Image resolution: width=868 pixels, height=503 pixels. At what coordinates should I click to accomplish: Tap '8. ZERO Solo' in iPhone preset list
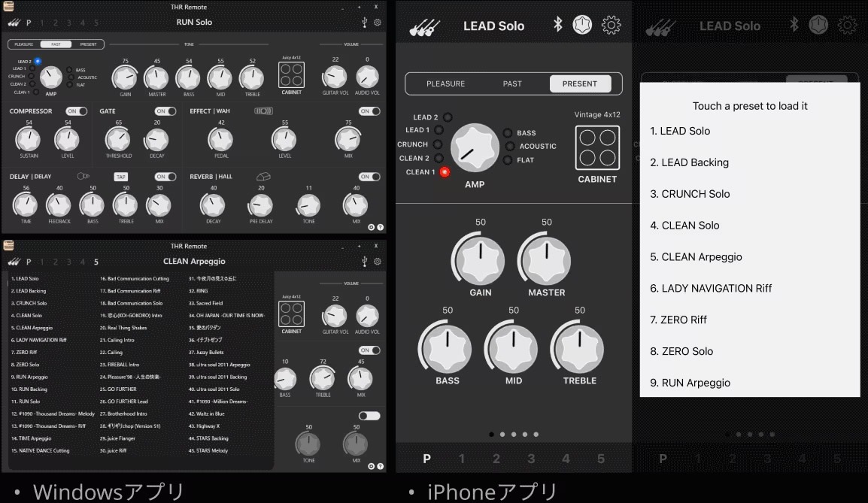tap(681, 351)
